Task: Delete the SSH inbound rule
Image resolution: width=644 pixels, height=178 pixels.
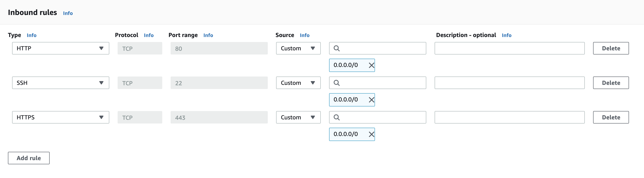Action: click(x=610, y=83)
